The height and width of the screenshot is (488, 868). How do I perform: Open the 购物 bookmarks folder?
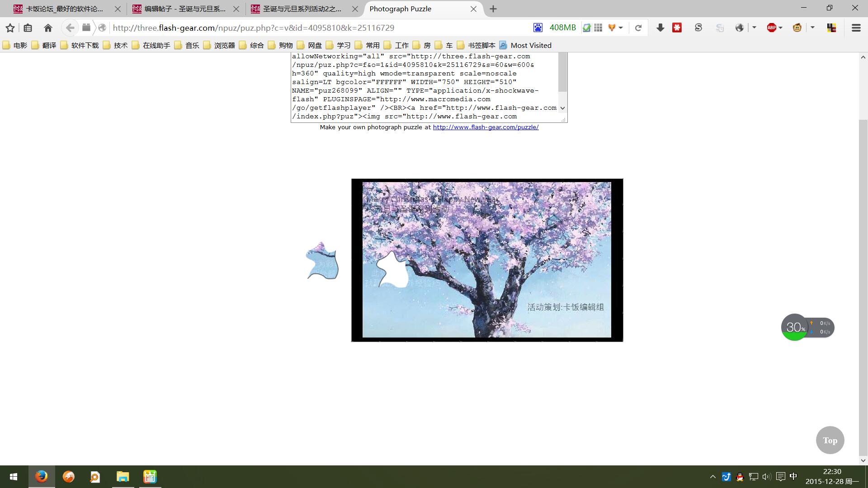(x=280, y=45)
